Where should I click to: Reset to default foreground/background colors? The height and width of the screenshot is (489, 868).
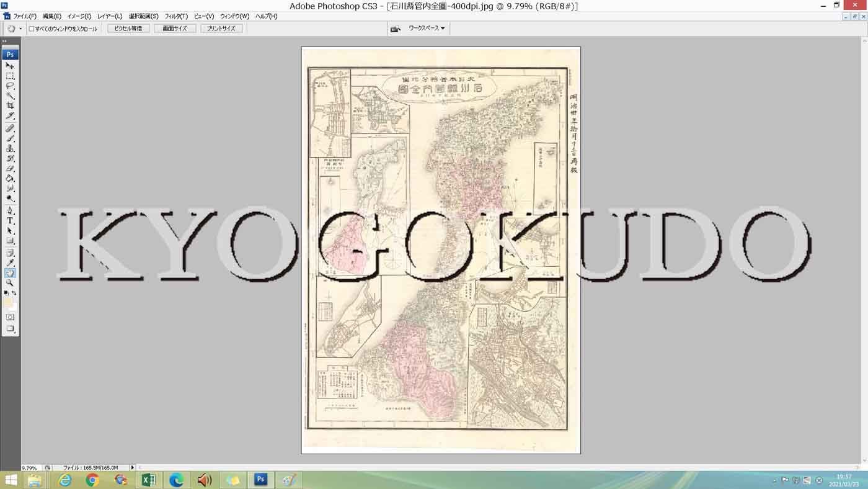coord(6,293)
